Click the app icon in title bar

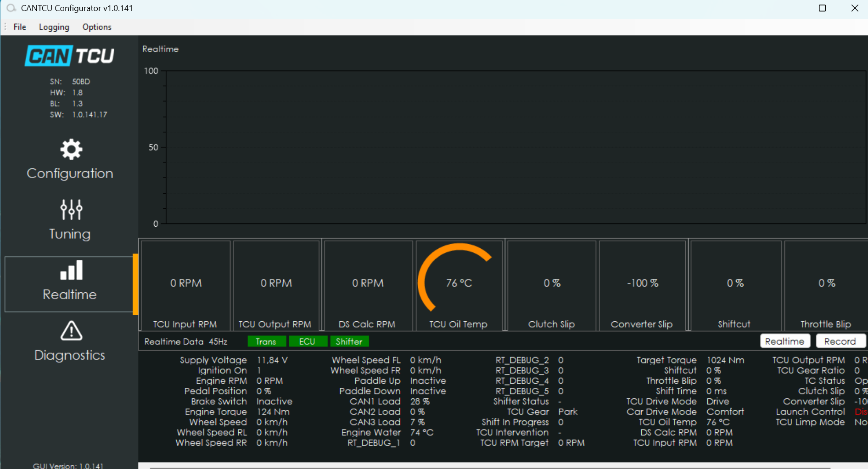[11, 8]
